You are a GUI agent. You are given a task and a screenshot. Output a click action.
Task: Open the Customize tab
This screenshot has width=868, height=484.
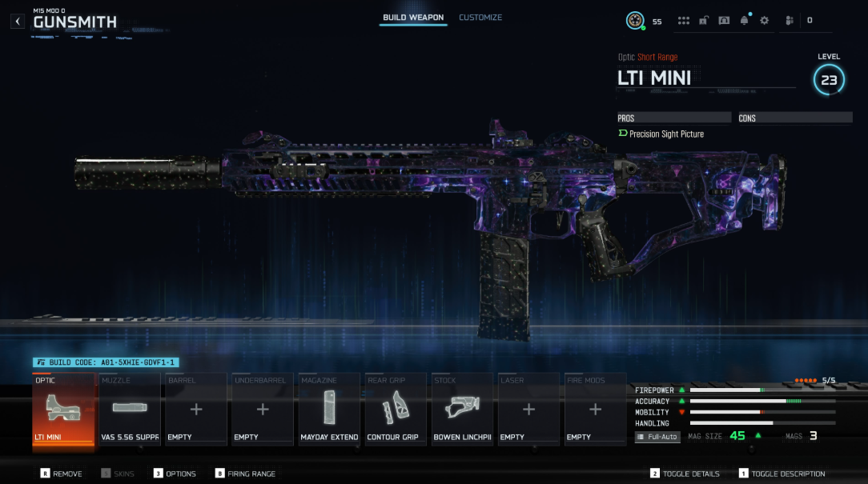pyautogui.click(x=480, y=18)
